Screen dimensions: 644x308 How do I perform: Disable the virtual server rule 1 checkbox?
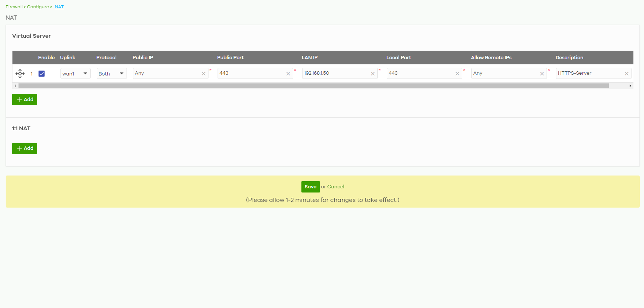[x=42, y=74]
